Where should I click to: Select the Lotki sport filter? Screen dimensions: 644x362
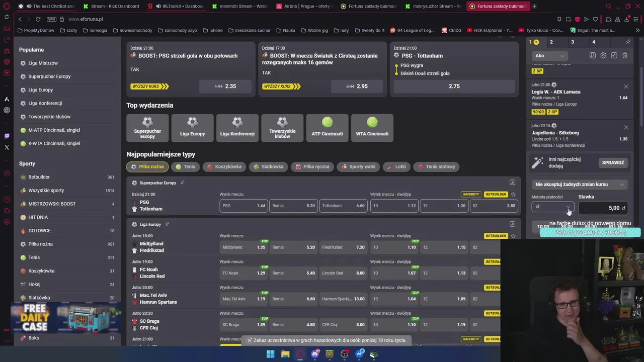tap(396, 166)
